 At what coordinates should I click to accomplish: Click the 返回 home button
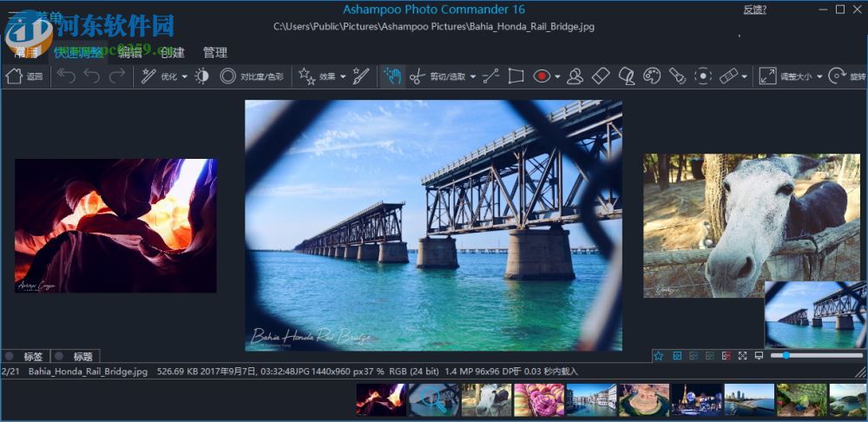(23, 76)
